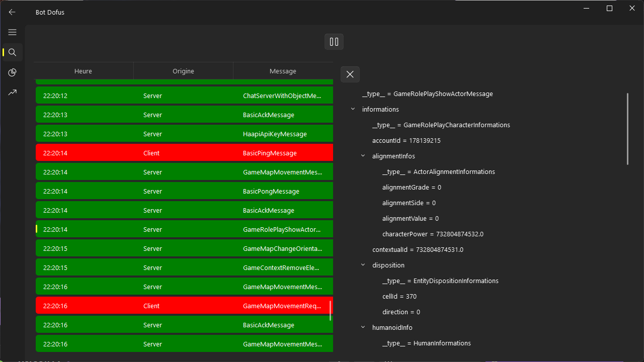This screenshot has height=362, width=644.
Task: Maximize the Bot Dofus window
Action: click(x=609, y=9)
